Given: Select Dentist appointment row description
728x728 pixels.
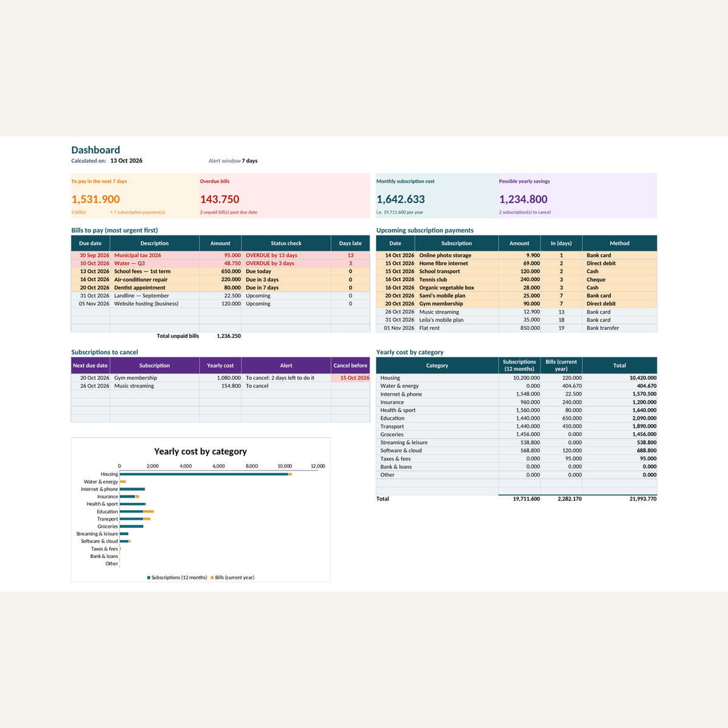Looking at the screenshot, I should 155,288.
